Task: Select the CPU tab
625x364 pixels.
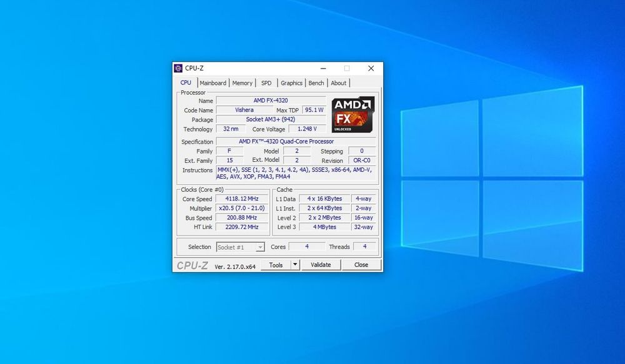Action: pyautogui.click(x=186, y=82)
